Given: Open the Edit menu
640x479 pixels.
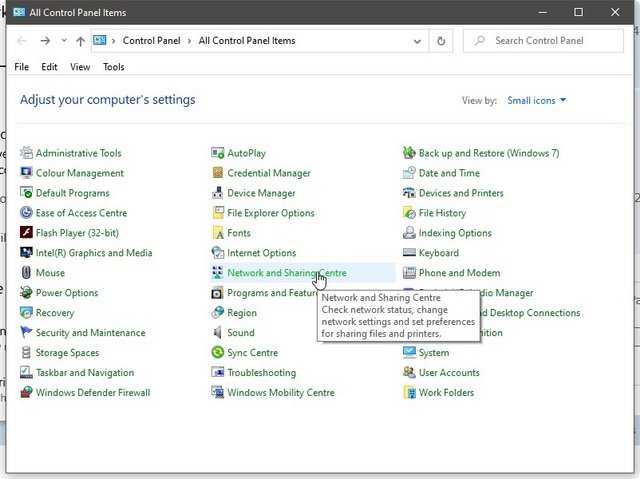Looking at the screenshot, I should coord(49,67).
